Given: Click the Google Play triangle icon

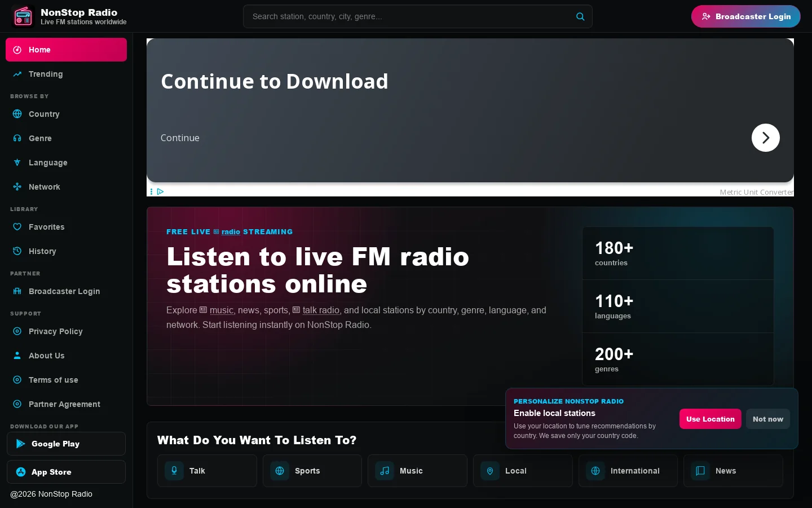Looking at the screenshot, I should click(x=21, y=444).
